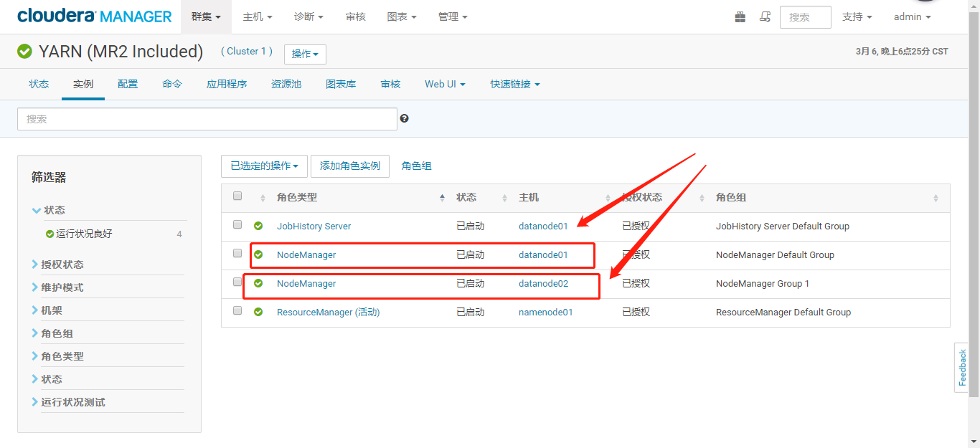Open the 已选定的操作 dropdown
The width and height of the screenshot is (980, 448).
tap(264, 166)
